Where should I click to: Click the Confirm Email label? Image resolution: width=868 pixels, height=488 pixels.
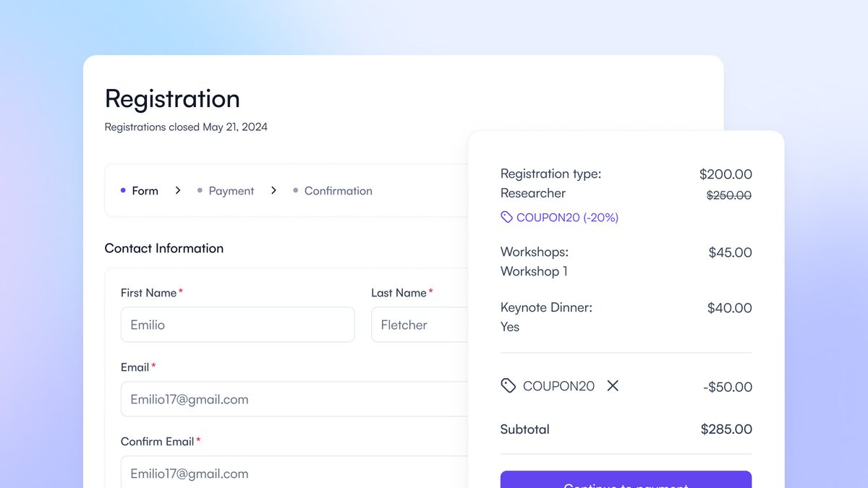(158, 441)
